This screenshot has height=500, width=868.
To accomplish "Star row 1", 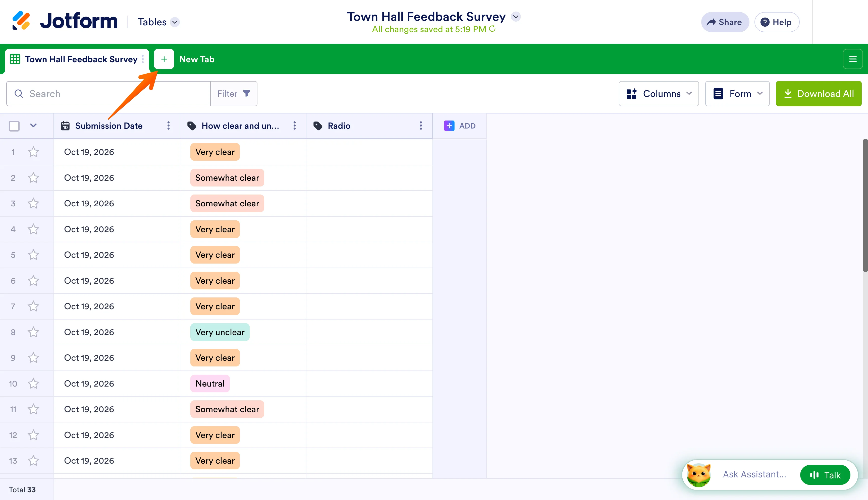I will [33, 152].
